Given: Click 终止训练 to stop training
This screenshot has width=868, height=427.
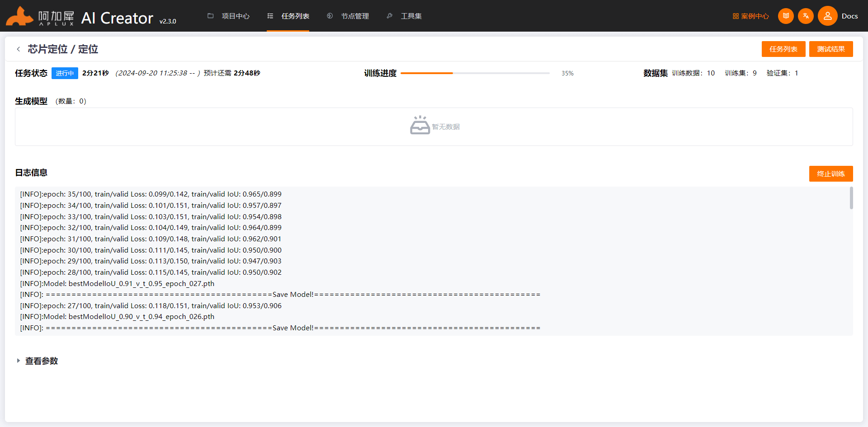Looking at the screenshot, I should [x=831, y=174].
